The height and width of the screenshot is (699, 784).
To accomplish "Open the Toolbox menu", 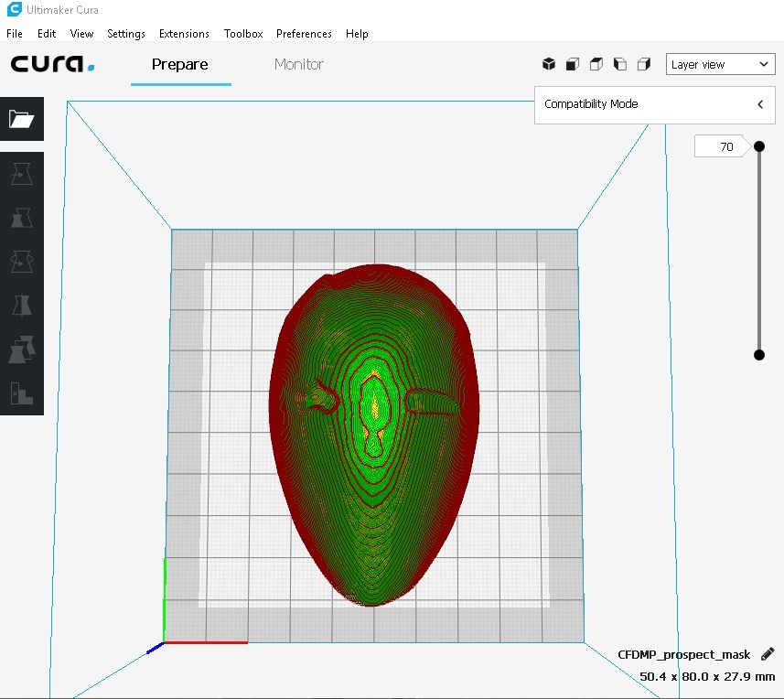I will (243, 34).
